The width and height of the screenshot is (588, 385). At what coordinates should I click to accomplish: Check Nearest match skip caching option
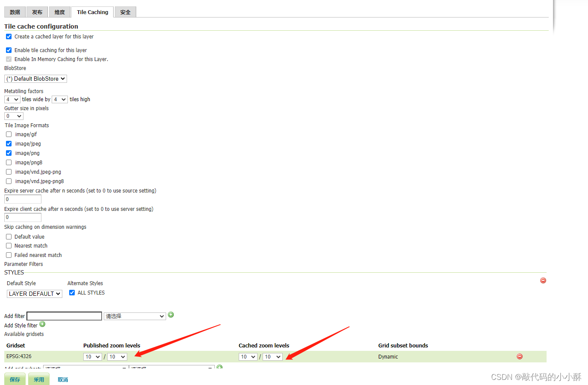pyautogui.click(x=9, y=246)
